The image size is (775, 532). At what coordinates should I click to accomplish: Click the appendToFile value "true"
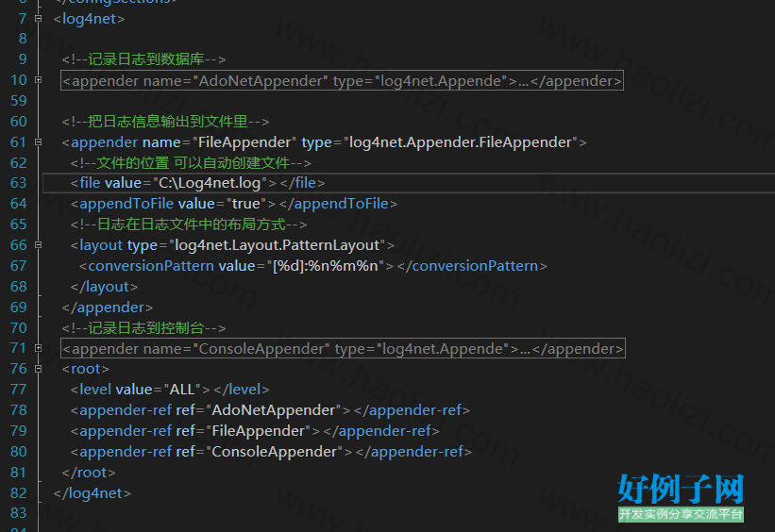coord(246,204)
